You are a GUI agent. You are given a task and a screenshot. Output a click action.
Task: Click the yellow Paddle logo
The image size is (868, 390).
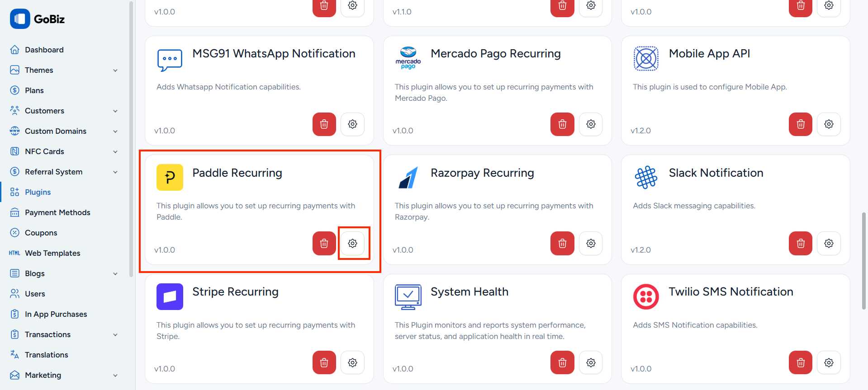170,177
